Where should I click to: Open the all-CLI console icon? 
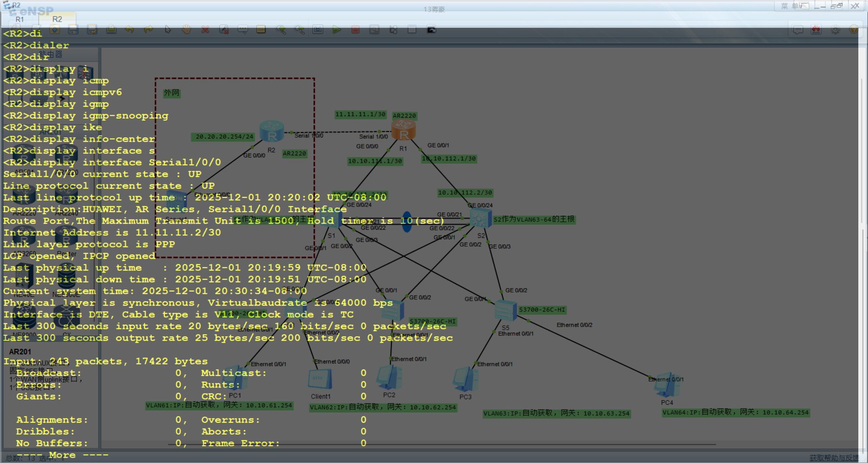431,30
